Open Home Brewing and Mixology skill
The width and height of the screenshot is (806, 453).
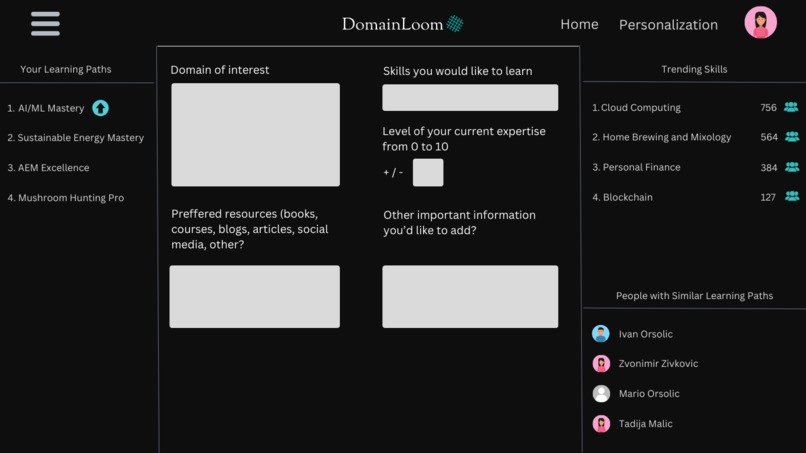pyautogui.click(x=661, y=137)
